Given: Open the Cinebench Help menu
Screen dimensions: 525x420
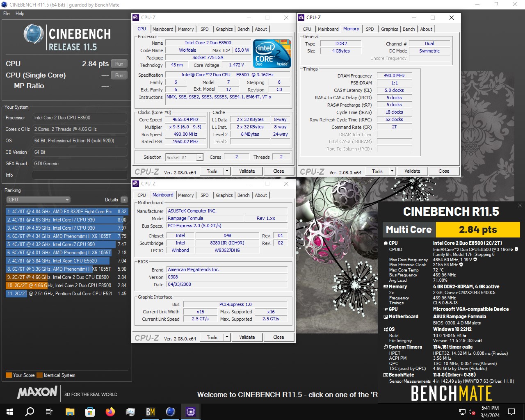Looking at the screenshot, I should tap(20, 14).
